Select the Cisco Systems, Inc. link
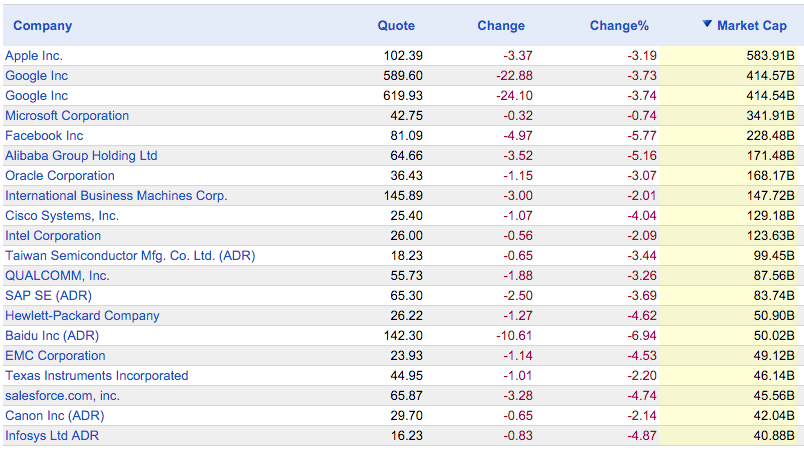 (62, 216)
